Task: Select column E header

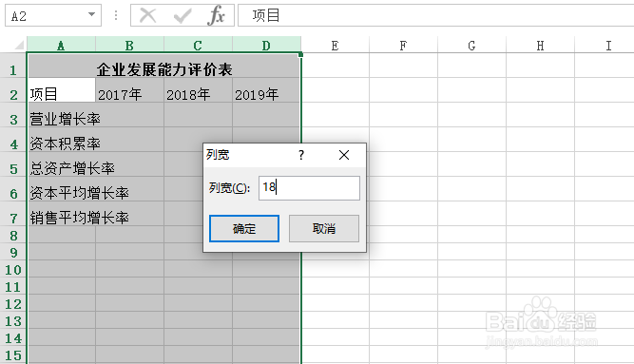Action: tap(336, 45)
